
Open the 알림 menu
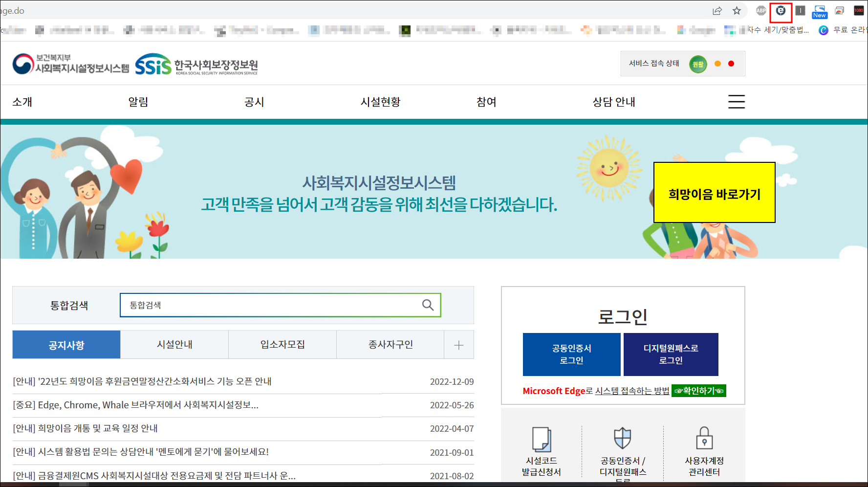(x=138, y=102)
